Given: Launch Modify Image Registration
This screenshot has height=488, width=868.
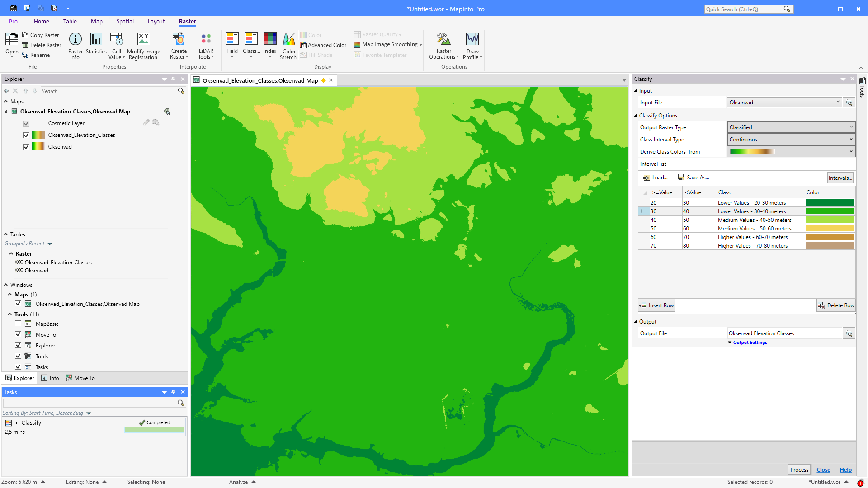Looking at the screenshot, I should pos(143,45).
